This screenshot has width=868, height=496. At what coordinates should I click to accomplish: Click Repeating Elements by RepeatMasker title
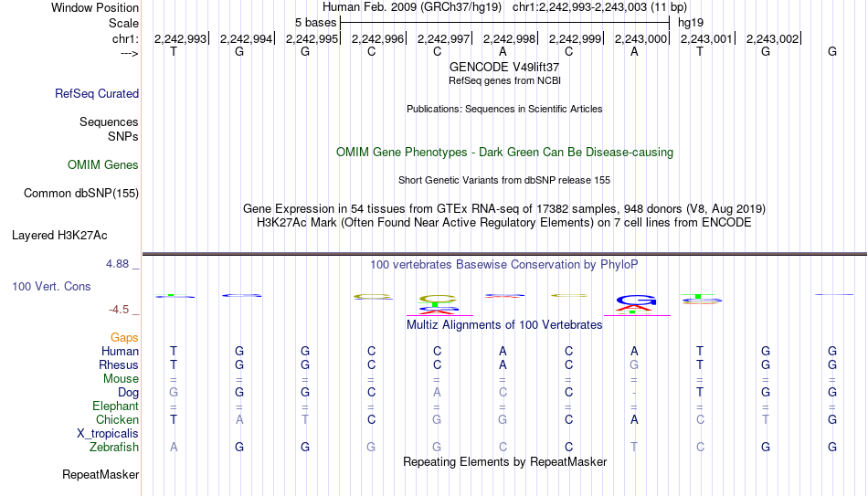pos(504,461)
